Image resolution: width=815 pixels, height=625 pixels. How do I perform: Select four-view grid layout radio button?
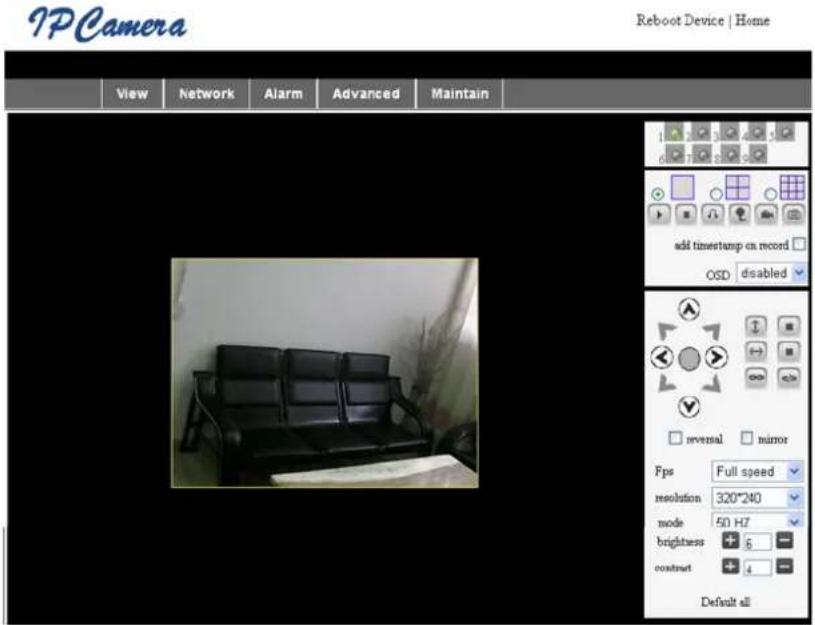pyautogui.click(x=716, y=194)
